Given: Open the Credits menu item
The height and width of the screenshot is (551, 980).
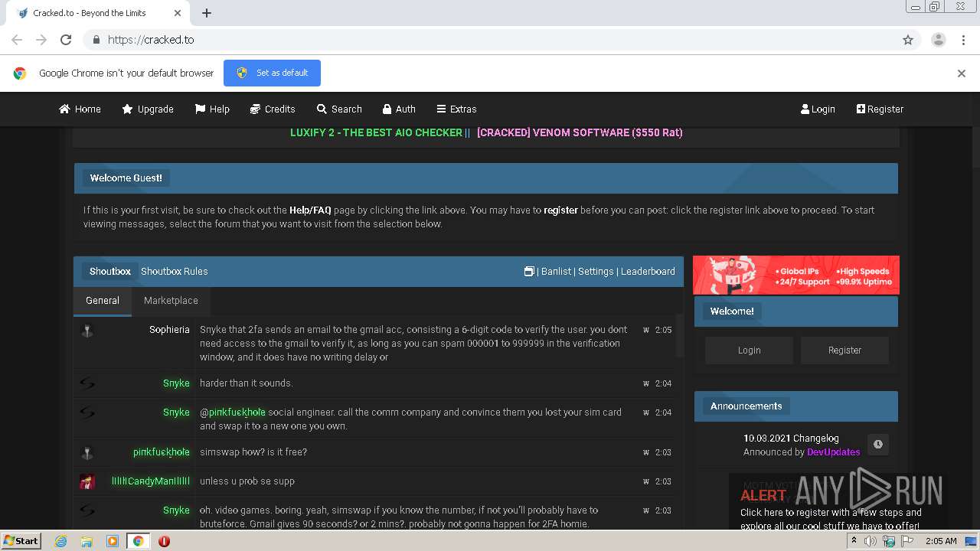Looking at the screenshot, I should [x=273, y=109].
